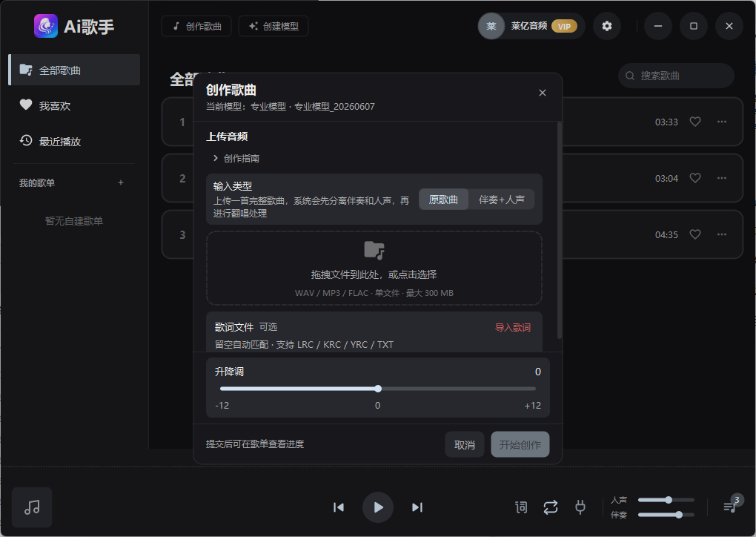
Task: Close the 创作歌曲 dialog
Action: coord(543,93)
